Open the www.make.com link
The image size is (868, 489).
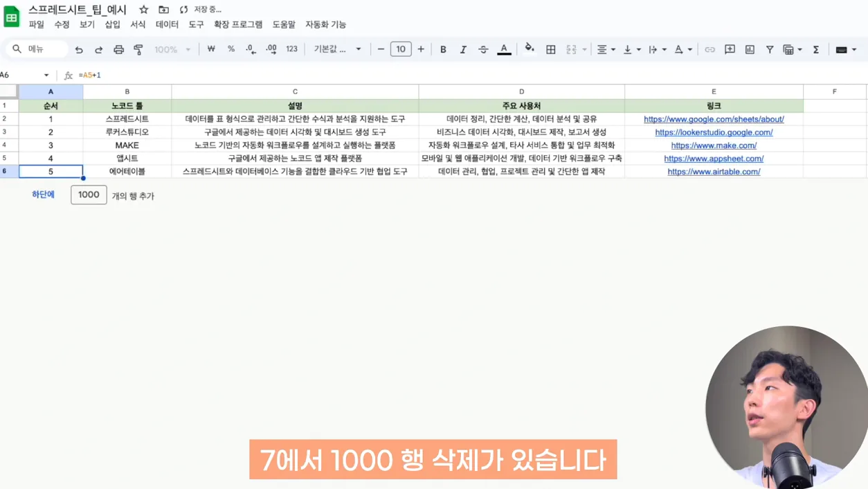714,145
